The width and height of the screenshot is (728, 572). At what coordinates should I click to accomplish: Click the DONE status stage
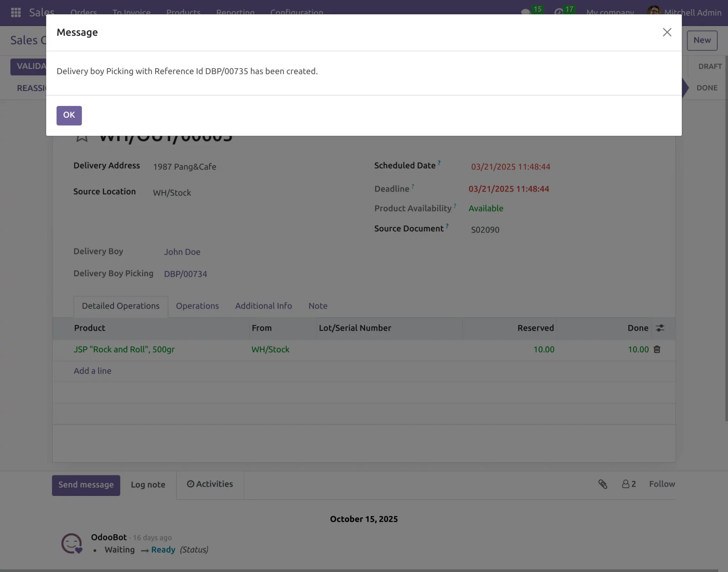click(707, 88)
